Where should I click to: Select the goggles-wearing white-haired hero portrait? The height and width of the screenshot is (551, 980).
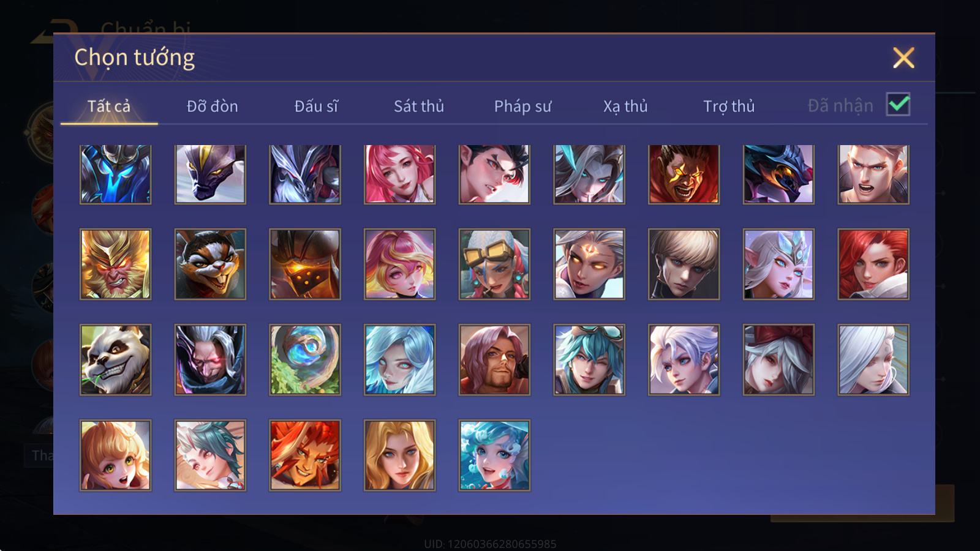coord(494,264)
